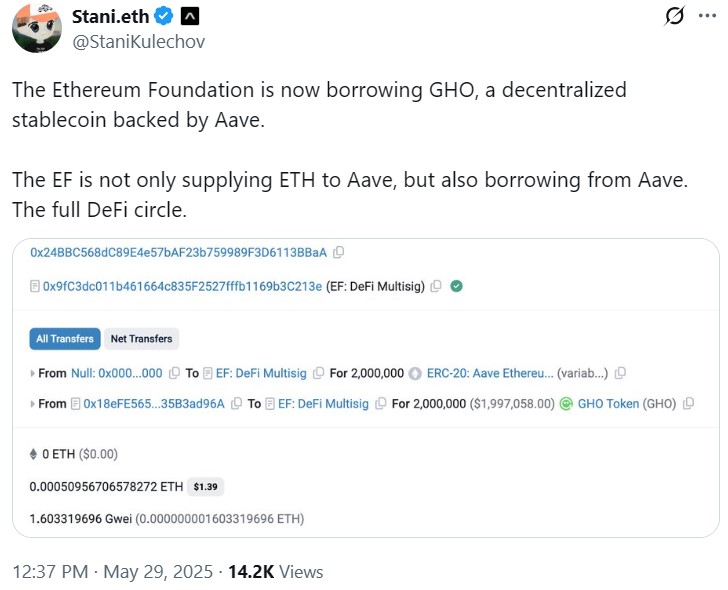The width and height of the screenshot is (728, 590).
Task: Copy the 0x18eFE565...35B3ad96A sender address
Action: (x=236, y=404)
